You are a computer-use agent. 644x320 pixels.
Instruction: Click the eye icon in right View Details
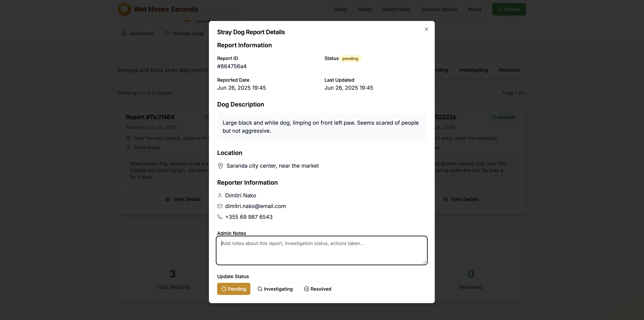[x=445, y=199]
